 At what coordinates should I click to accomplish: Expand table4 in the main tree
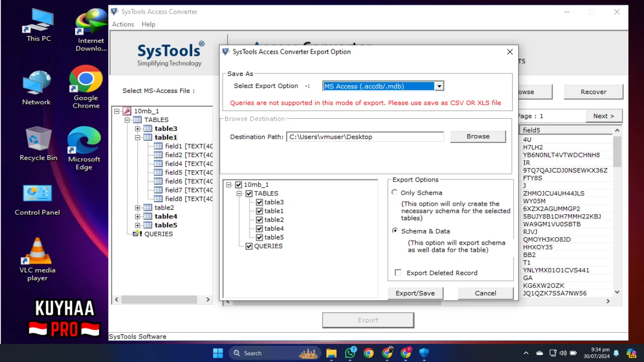coord(137,217)
